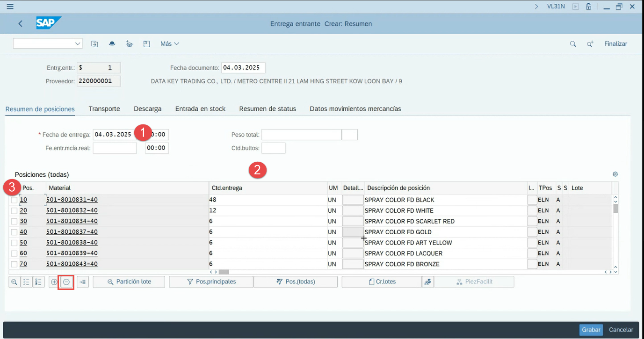Viewport: 644px width, 339px height.
Task: Tick the checkbox for position 60
Action: (14, 254)
